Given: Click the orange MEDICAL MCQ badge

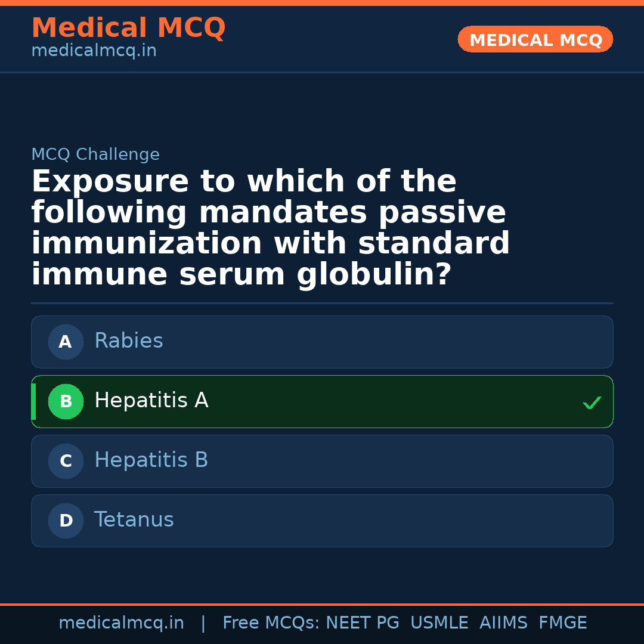Looking at the screenshot, I should coord(535,40).
